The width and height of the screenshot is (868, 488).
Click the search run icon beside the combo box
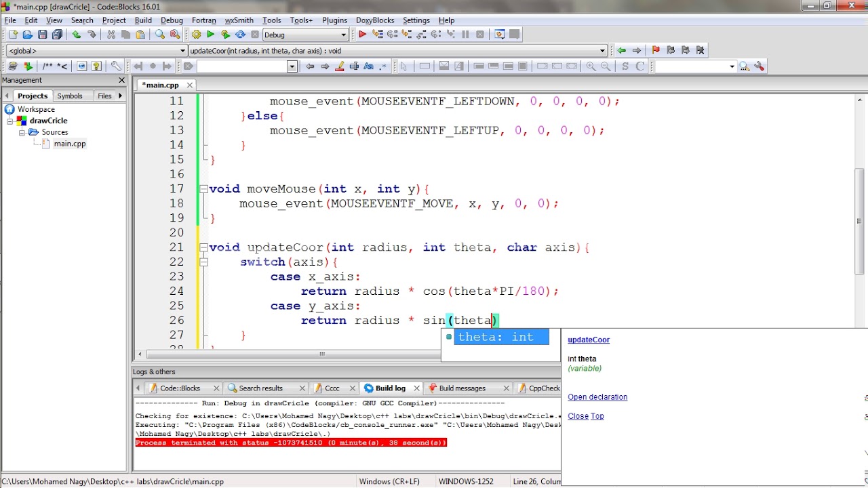point(745,66)
